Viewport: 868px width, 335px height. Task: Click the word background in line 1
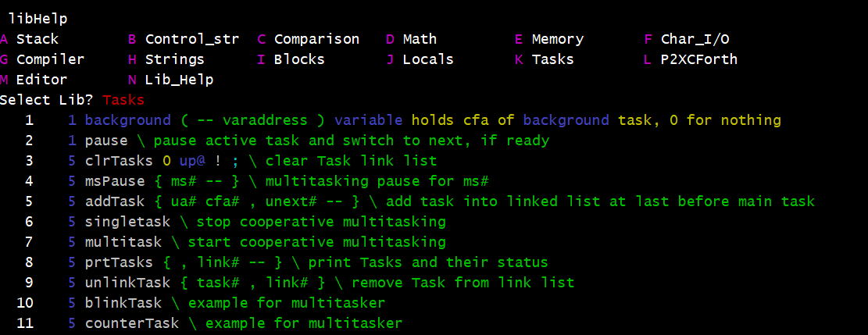(127, 120)
